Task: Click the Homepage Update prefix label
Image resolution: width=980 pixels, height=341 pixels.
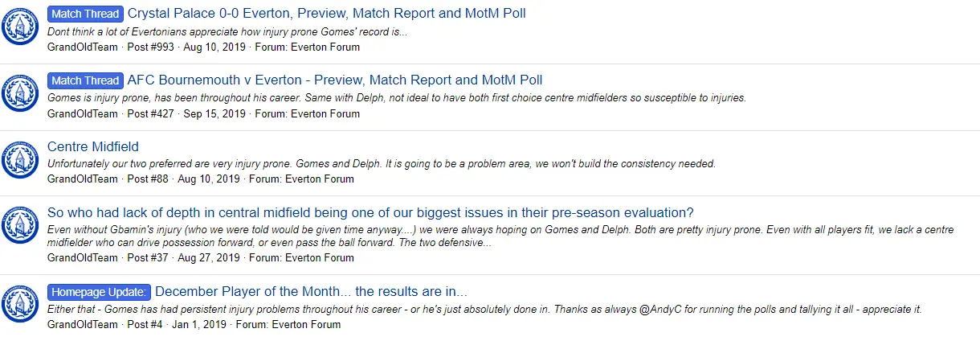Action: pyautogui.click(x=99, y=292)
